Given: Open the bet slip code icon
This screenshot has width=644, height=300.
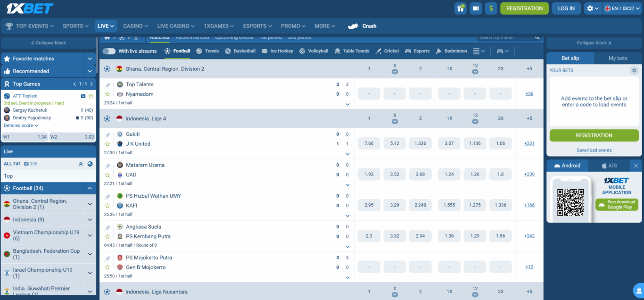Looking at the screenshot, I should click(x=476, y=8).
